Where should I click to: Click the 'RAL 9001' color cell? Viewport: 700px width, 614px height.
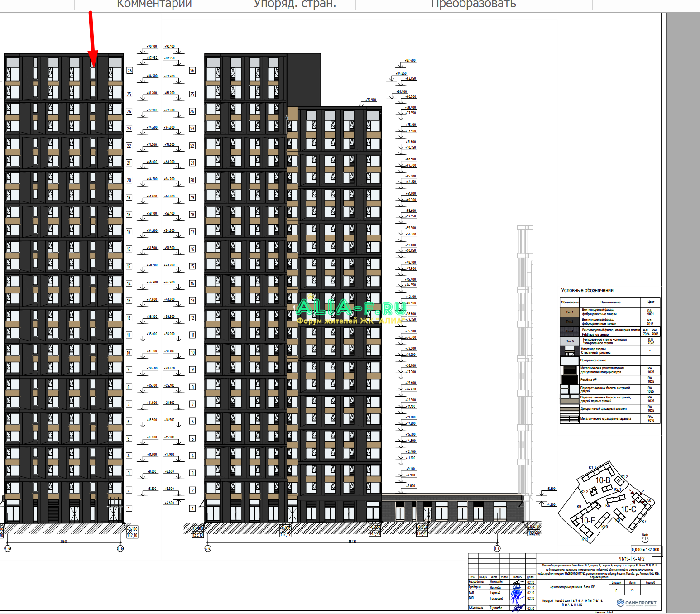[x=650, y=312]
